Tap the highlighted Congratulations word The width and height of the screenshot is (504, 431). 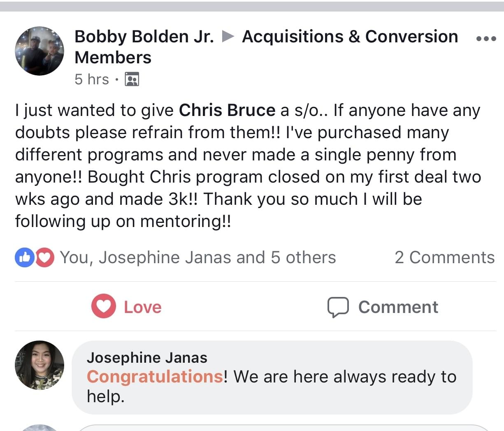click(155, 377)
